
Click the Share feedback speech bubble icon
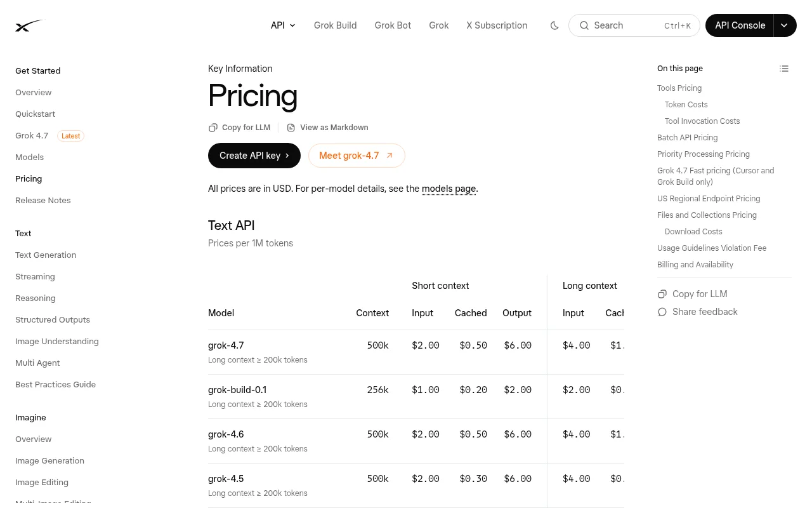click(662, 312)
